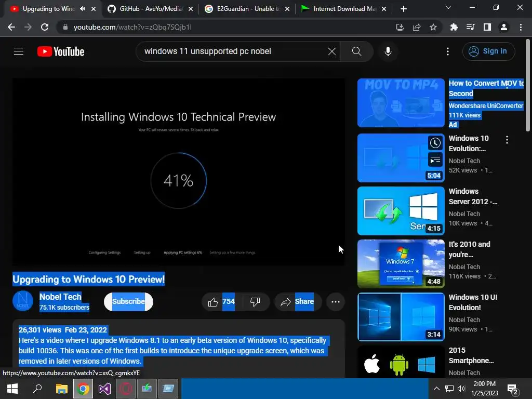532x399 pixels.
Task: Open media controls in Chrome toolbar
Action: pyautogui.click(x=470, y=27)
